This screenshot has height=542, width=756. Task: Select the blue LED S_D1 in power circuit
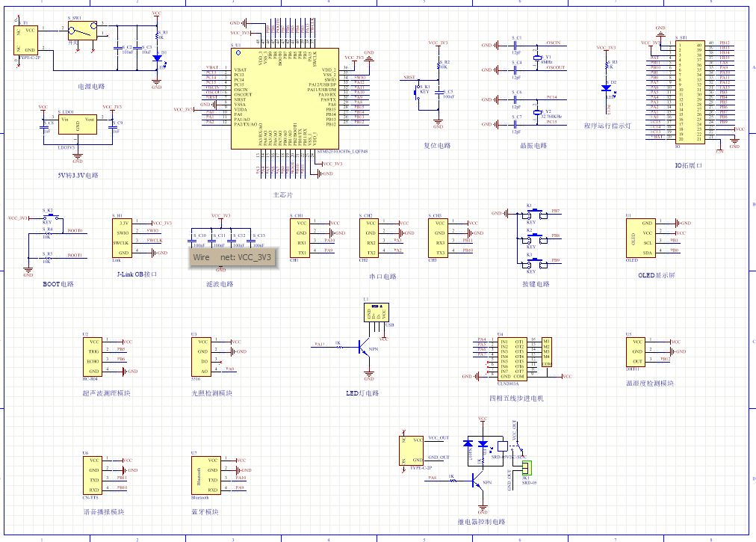coord(157,58)
